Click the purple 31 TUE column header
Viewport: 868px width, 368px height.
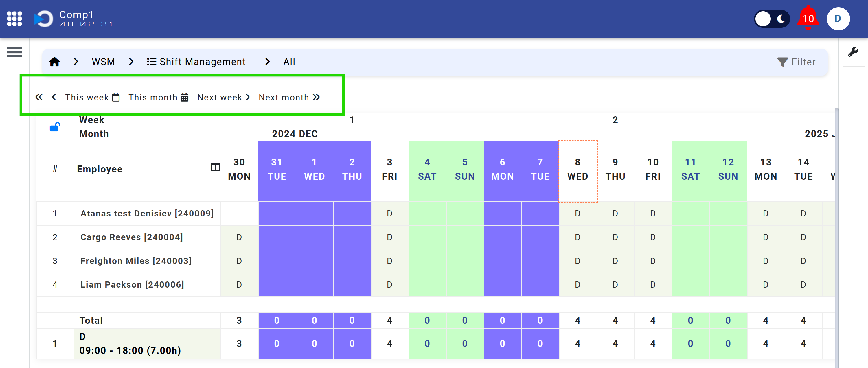[x=277, y=169]
